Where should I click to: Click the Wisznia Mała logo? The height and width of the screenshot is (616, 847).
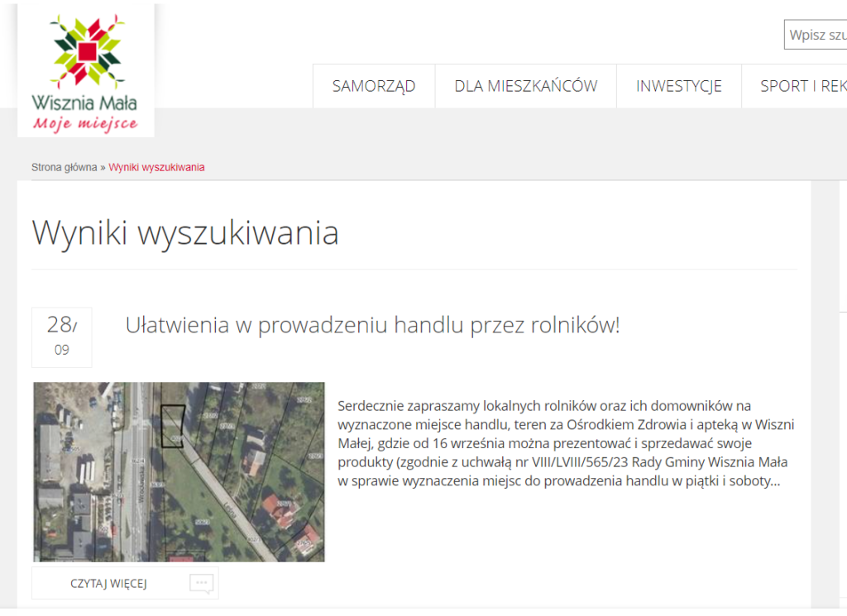[x=86, y=70]
